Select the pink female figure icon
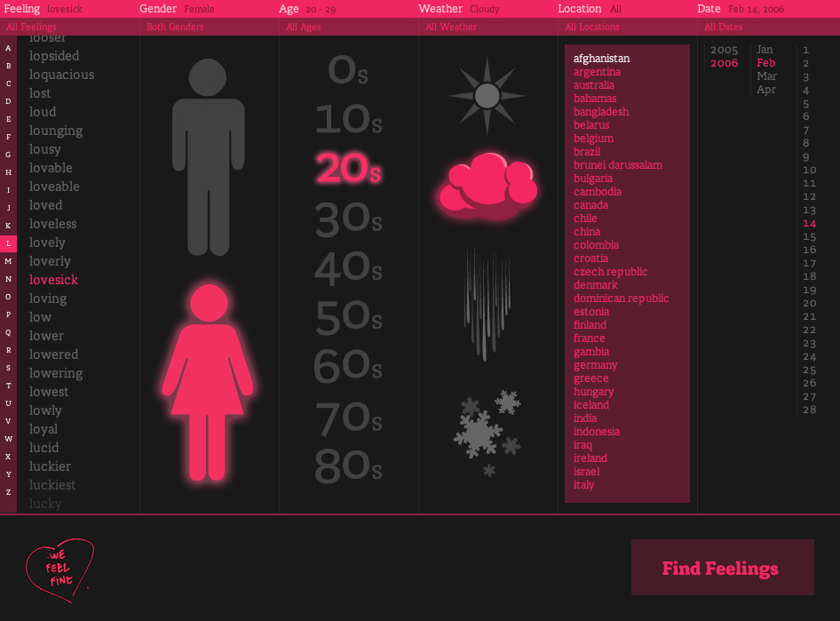This screenshot has width=840, height=621. (x=209, y=382)
